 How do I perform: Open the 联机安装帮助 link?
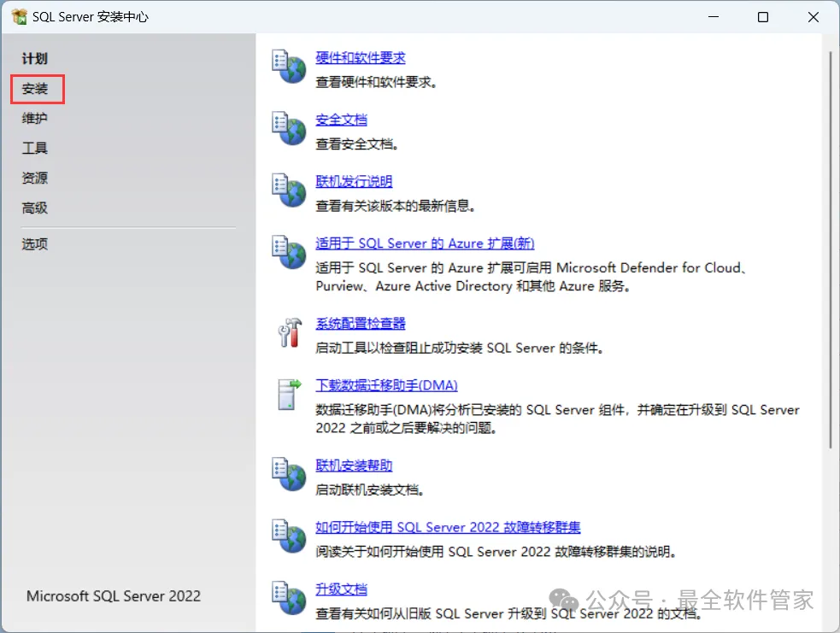point(354,466)
